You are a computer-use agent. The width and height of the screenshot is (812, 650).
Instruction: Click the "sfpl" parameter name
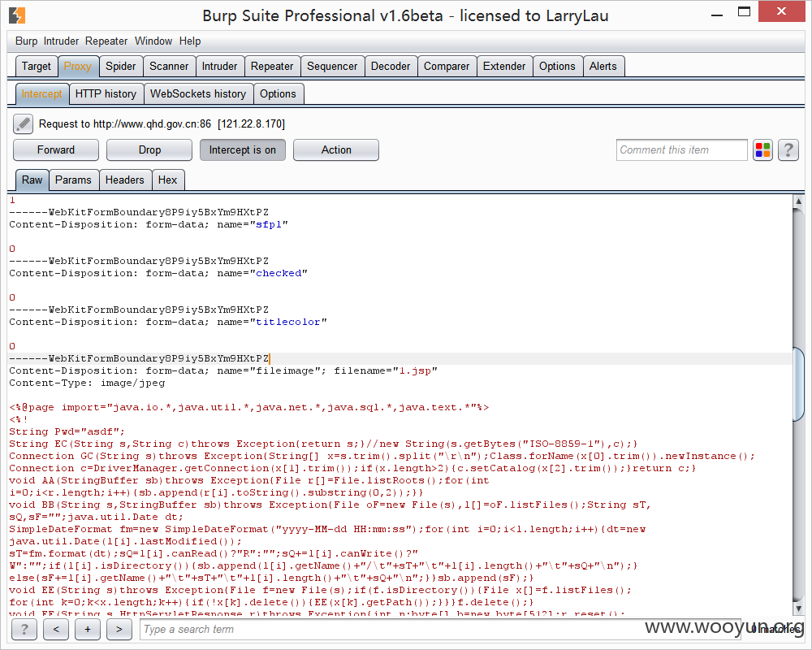click(269, 224)
